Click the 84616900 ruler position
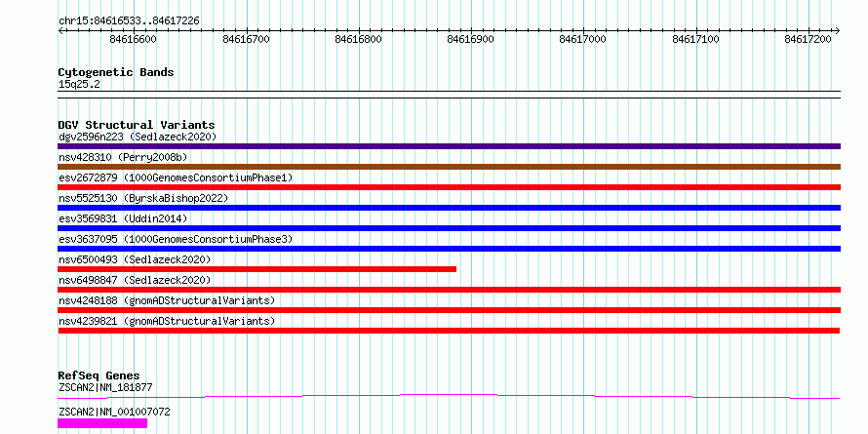Screen dimensions: 868x434 click(471, 39)
